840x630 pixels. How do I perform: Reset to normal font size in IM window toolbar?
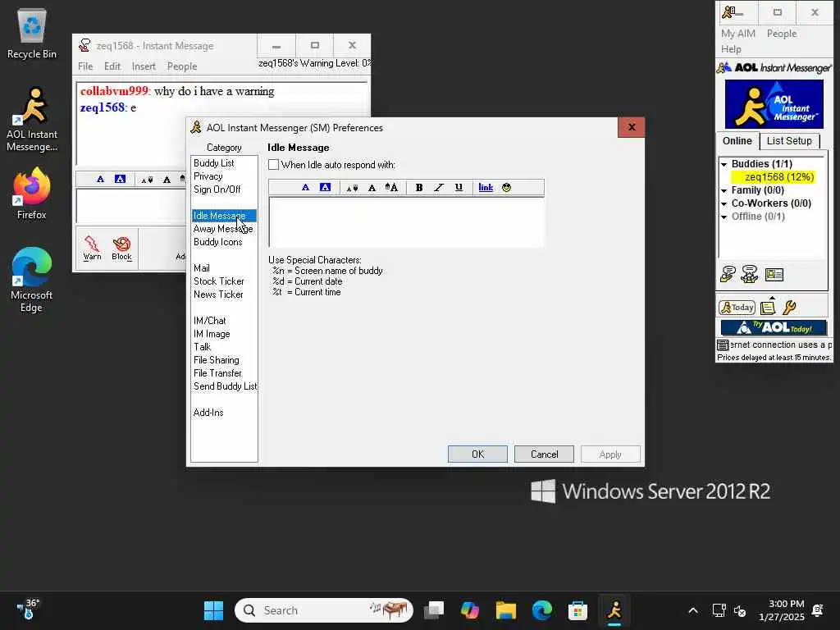[x=167, y=180]
